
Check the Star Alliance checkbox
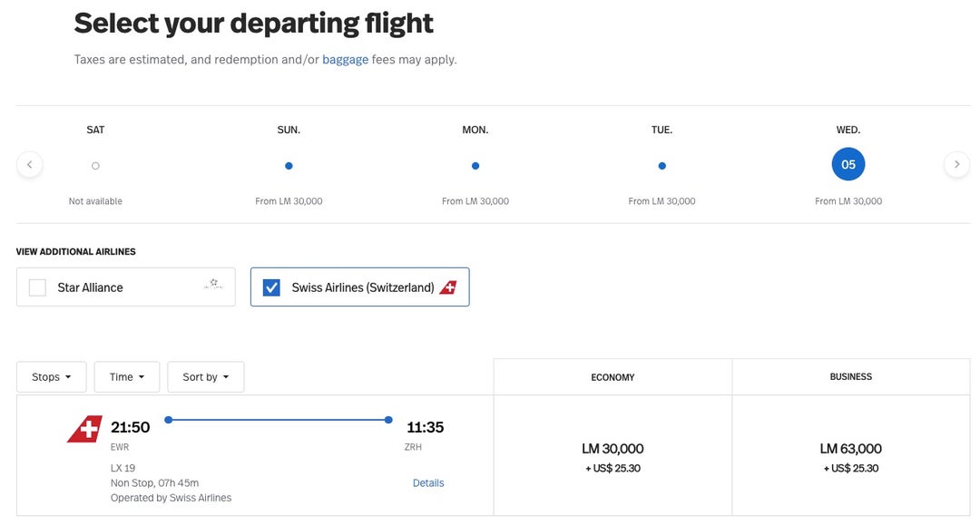click(x=37, y=287)
